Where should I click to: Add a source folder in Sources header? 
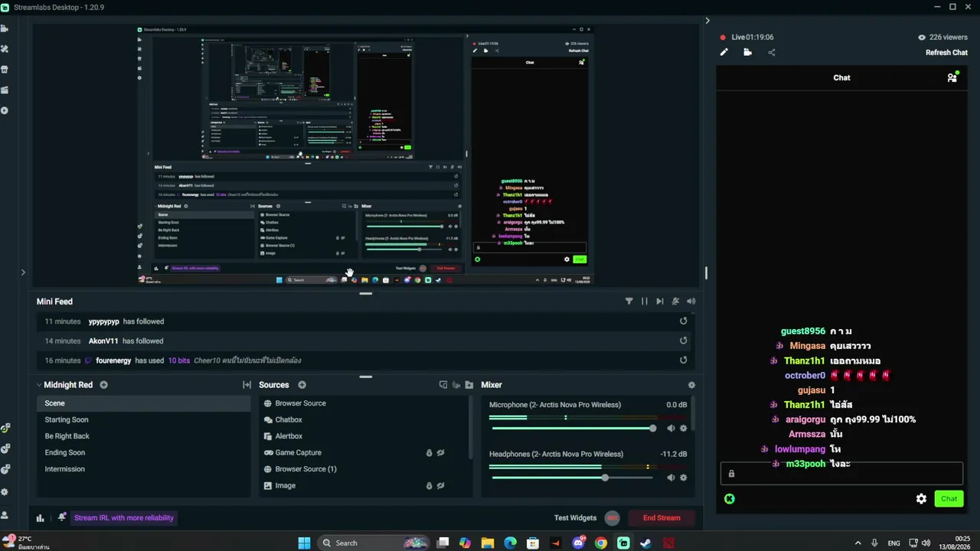(469, 385)
